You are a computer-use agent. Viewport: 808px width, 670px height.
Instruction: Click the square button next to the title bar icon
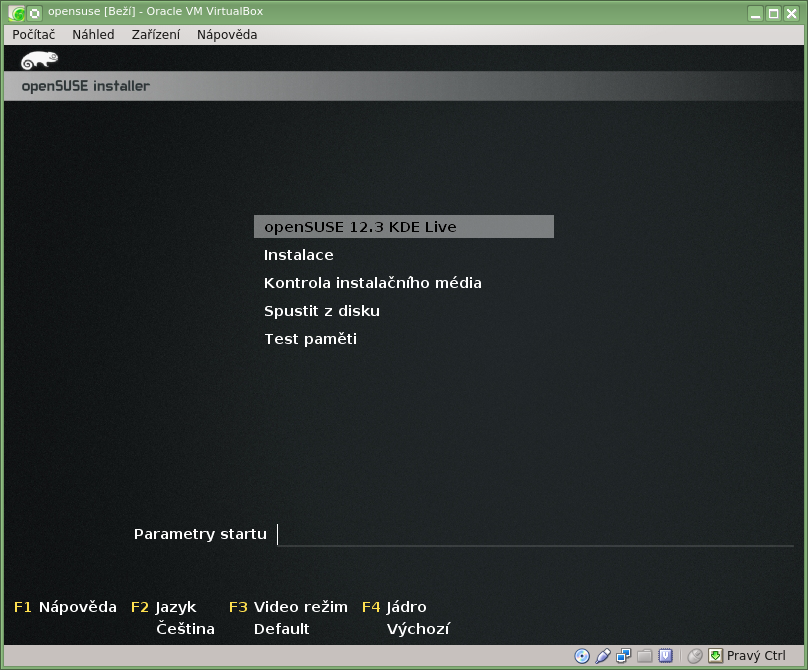35,13
